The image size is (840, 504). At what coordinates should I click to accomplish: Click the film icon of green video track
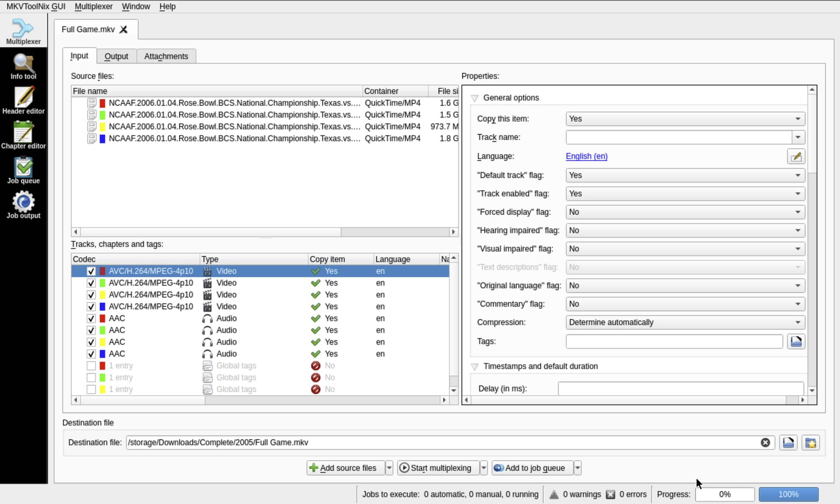207,283
